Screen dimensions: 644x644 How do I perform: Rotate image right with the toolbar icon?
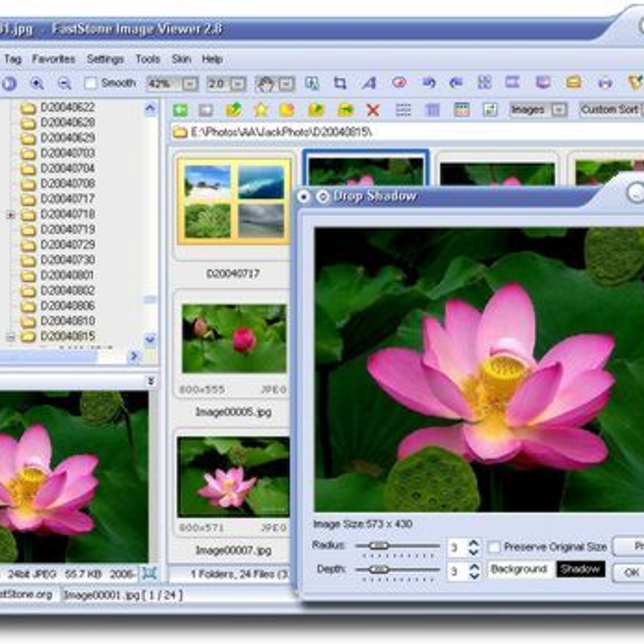coord(456,83)
